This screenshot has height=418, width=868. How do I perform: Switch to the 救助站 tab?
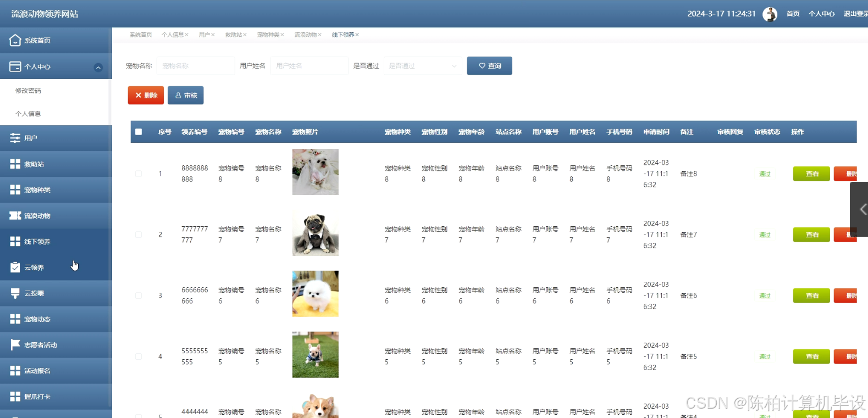coord(233,35)
